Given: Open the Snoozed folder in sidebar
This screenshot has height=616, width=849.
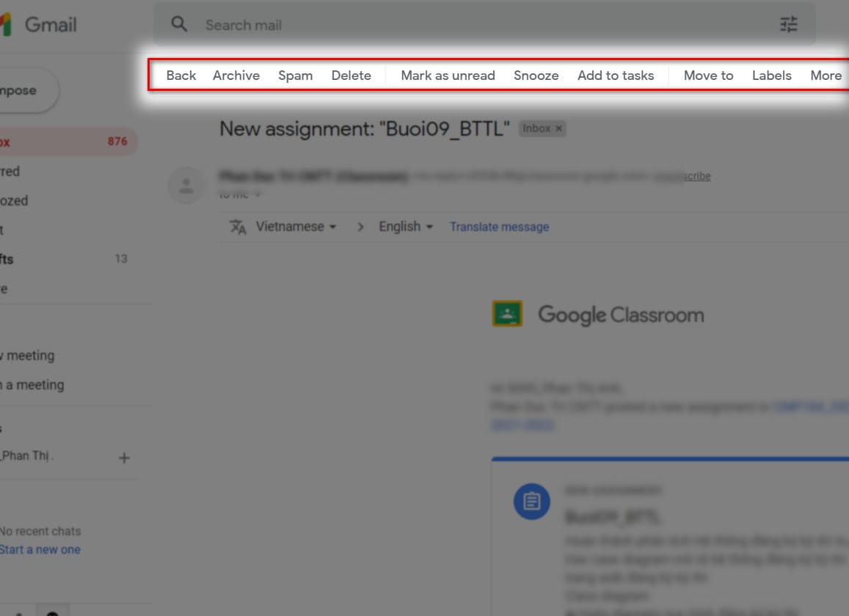Looking at the screenshot, I should [x=14, y=201].
